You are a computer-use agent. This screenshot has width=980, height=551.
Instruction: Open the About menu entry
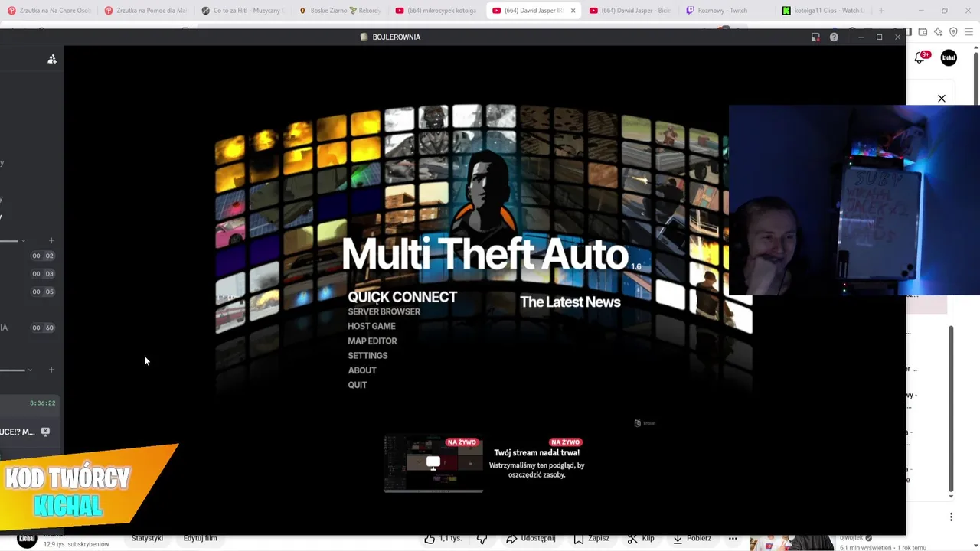click(x=362, y=370)
